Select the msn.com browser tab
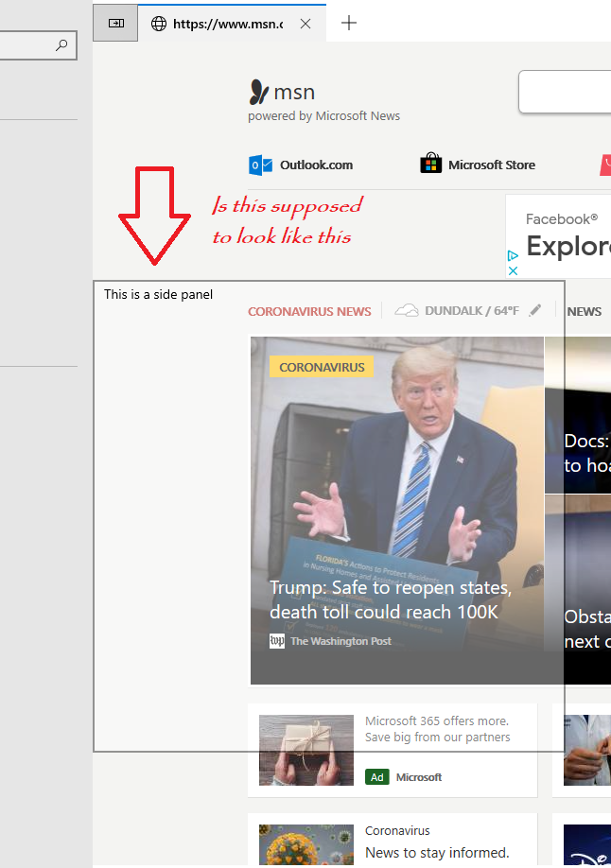 (232, 24)
